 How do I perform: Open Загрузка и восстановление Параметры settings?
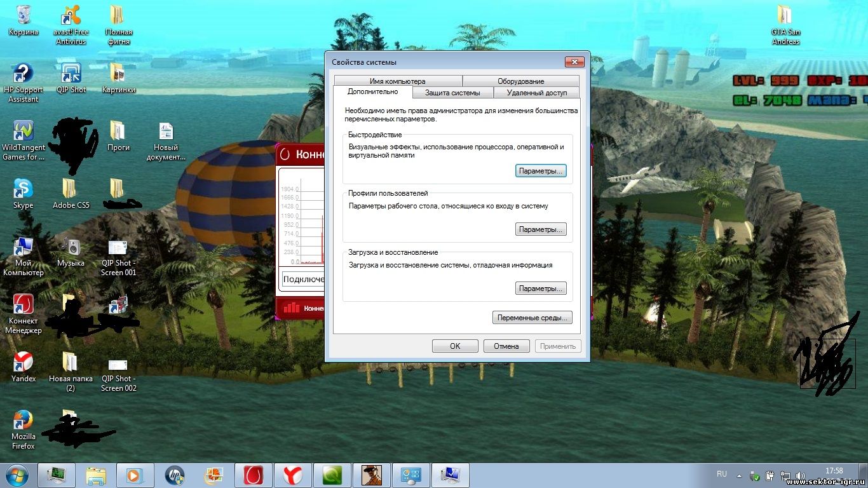[x=541, y=288]
